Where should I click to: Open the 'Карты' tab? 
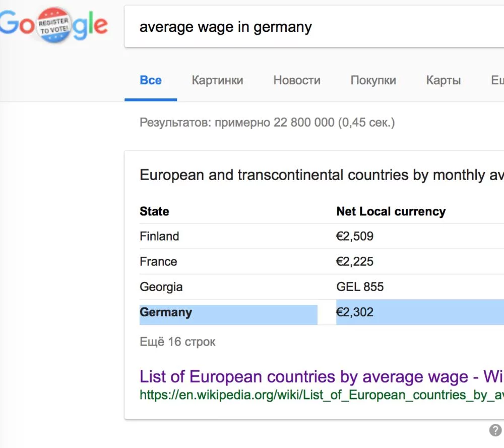[x=444, y=80]
